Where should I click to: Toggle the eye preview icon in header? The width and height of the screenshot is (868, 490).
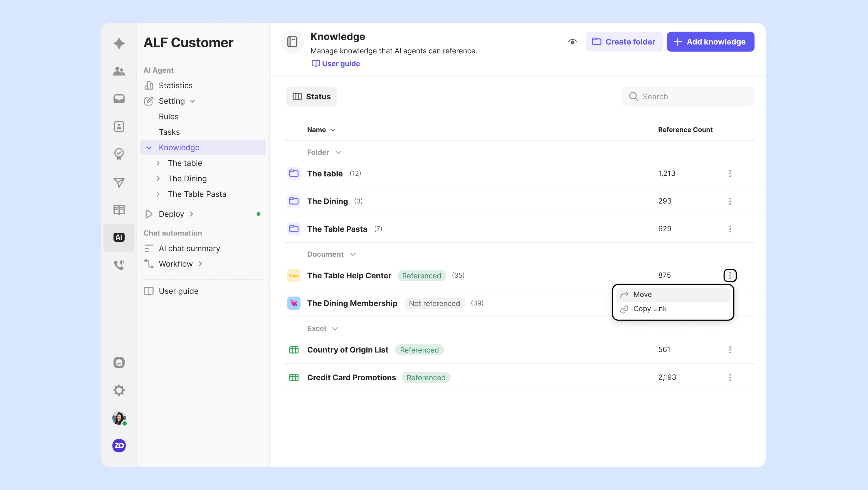(x=572, y=42)
